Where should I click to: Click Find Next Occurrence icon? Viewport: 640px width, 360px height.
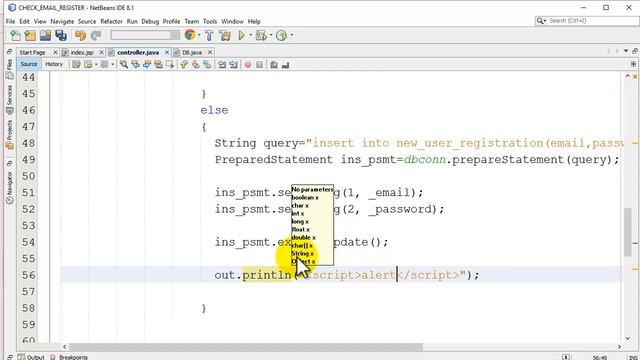(x=147, y=64)
